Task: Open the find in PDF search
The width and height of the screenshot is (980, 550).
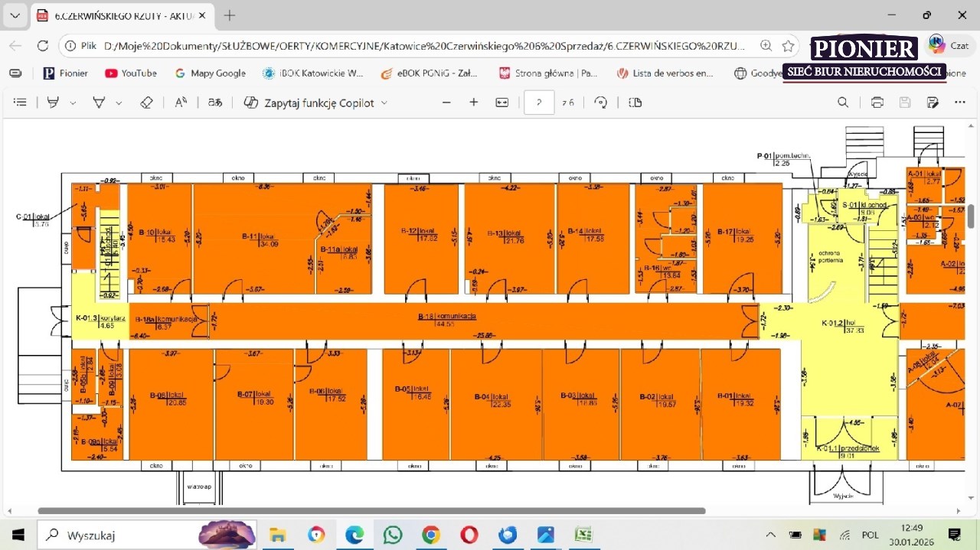Action: (x=843, y=103)
